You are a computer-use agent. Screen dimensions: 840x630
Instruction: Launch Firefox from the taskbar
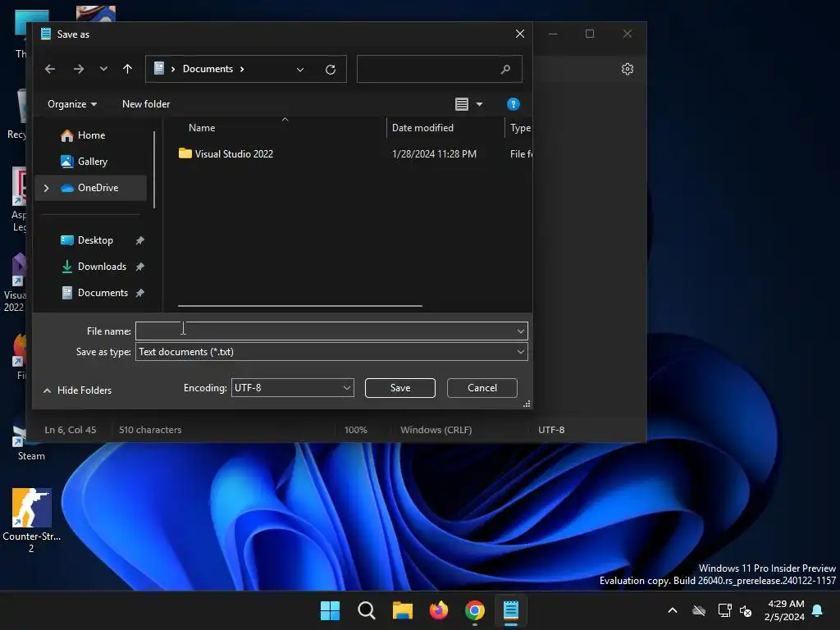pos(439,610)
